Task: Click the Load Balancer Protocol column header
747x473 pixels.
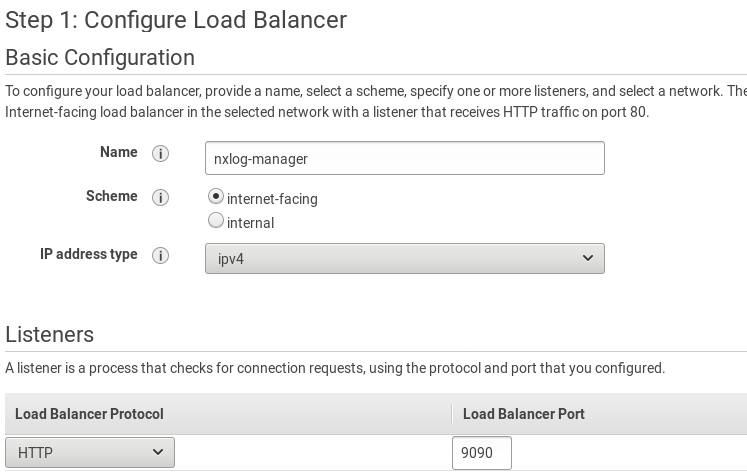Action: pyautogui.click(x=89, y=414)
